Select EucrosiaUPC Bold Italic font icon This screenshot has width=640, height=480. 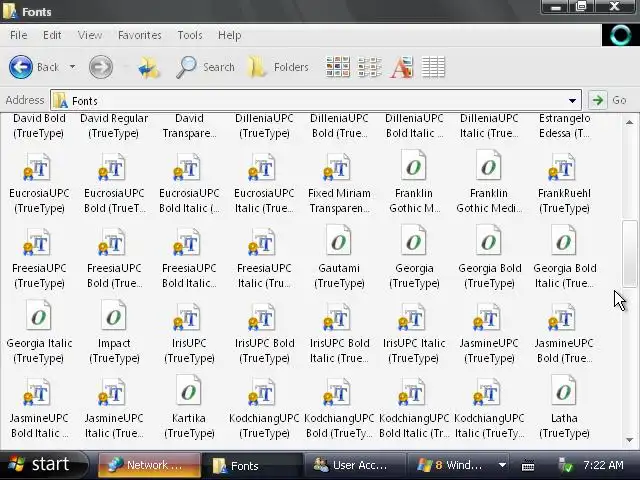[x=187, y=167]
